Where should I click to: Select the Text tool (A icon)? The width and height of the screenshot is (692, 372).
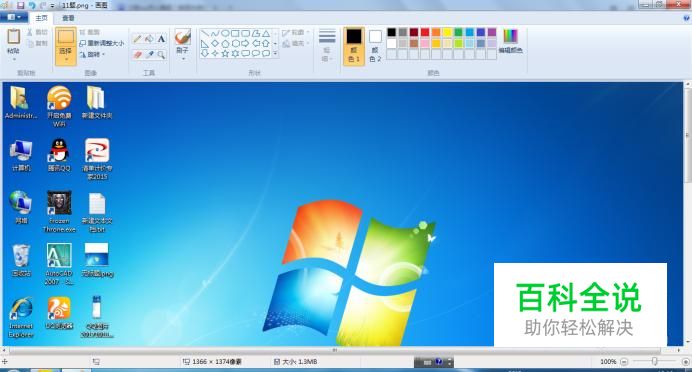coord(161,39)
